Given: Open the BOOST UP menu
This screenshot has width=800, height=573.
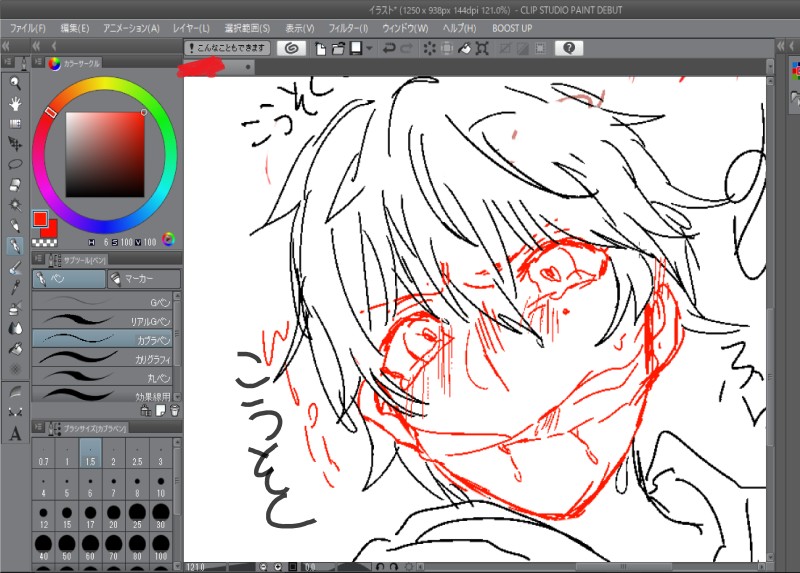Looking at the screenshot, I should tap(512, 29).
